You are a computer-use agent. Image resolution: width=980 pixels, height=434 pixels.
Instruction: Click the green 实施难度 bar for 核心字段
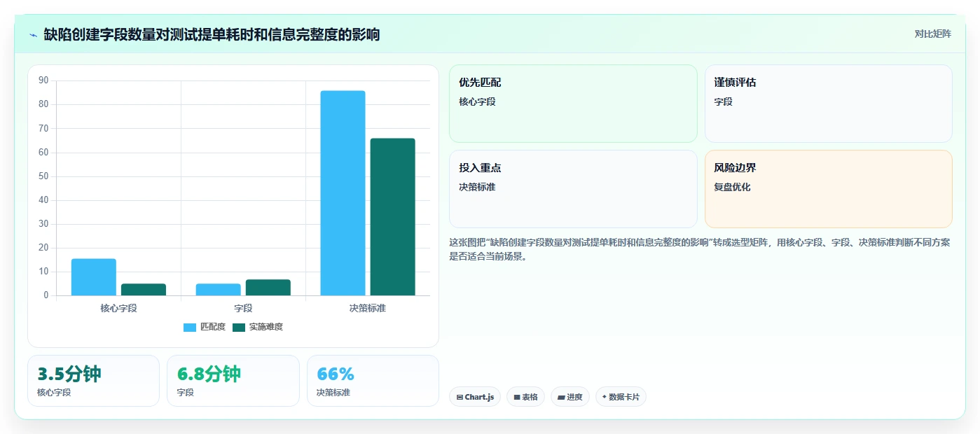(x=144, y=290)
